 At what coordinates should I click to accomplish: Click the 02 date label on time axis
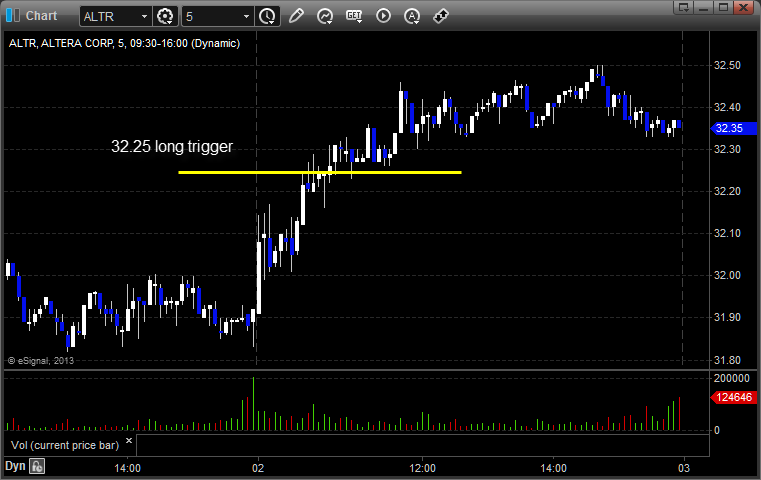(258, 468)
